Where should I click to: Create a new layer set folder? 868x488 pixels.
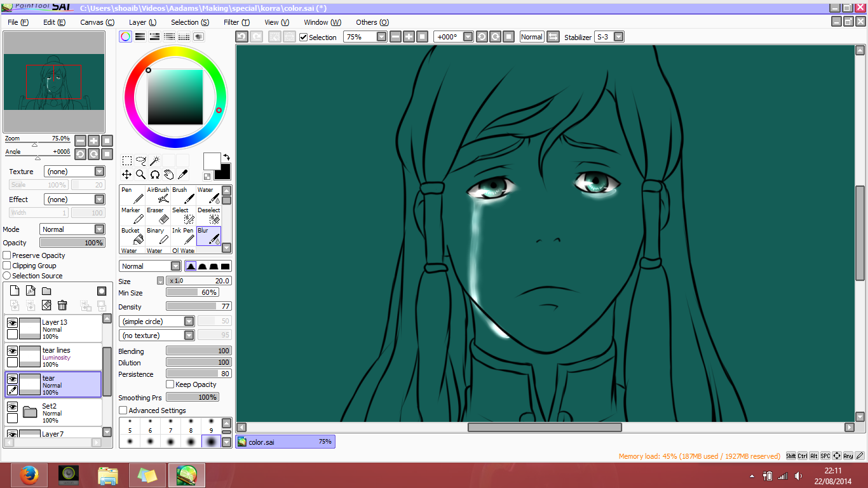tap(46, 291)
